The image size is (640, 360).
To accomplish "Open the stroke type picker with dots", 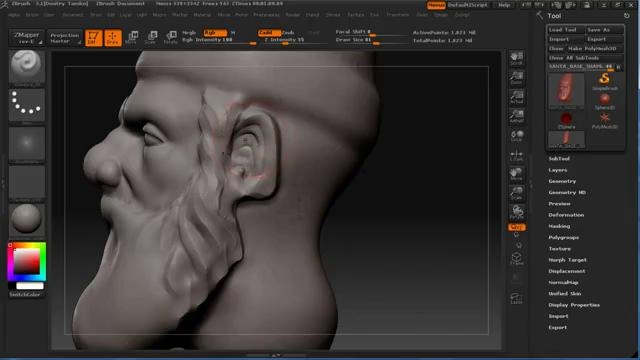I will click(27, 106).
